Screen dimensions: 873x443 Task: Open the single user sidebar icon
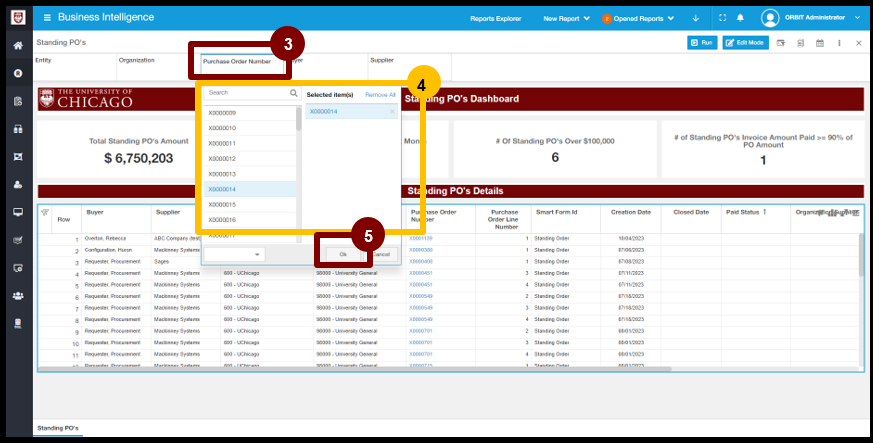[x=18, y=184]
